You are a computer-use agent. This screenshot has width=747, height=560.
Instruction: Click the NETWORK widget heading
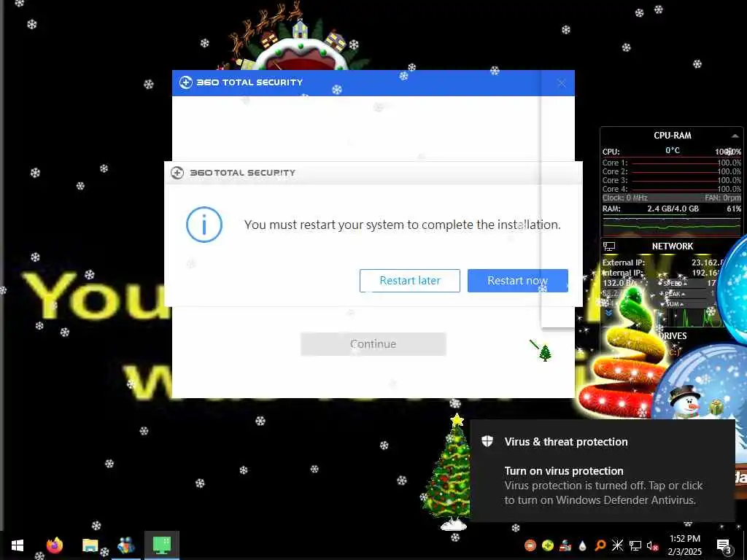tap(672, 246)
